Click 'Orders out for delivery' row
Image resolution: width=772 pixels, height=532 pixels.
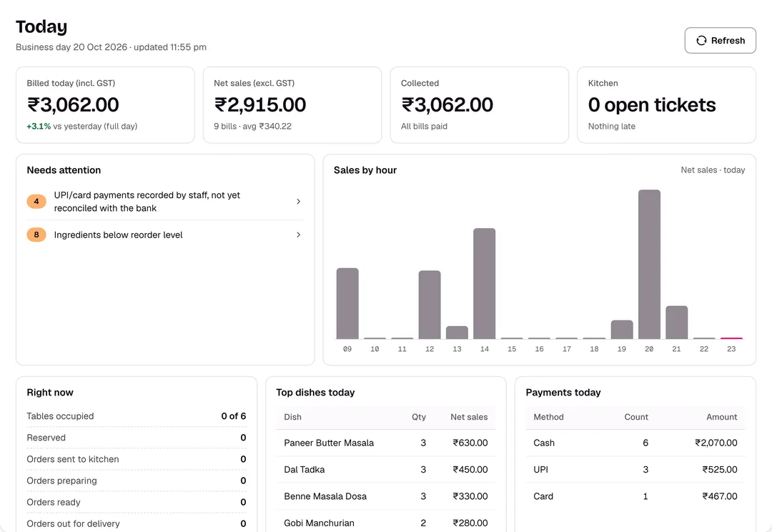click(x=137, y=523)
